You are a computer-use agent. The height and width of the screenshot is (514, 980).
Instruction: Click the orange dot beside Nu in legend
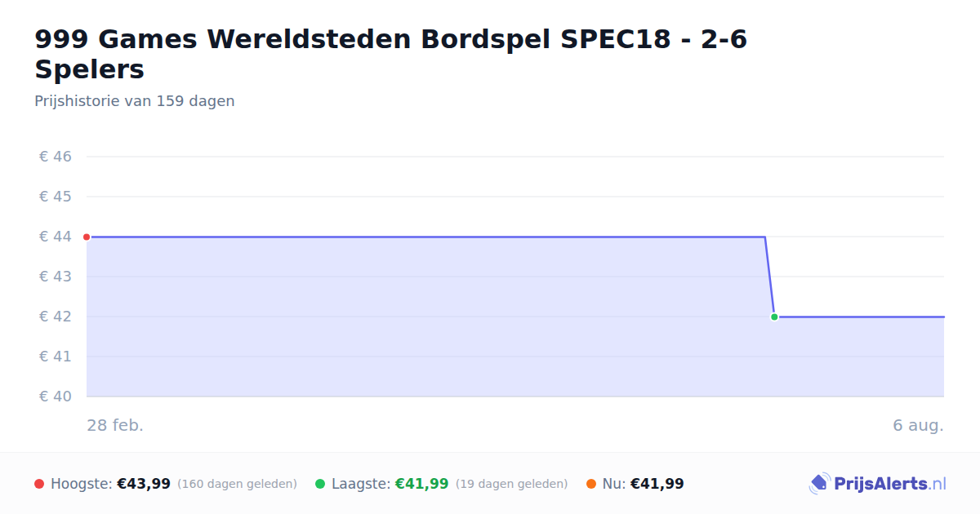click(591, 484)
